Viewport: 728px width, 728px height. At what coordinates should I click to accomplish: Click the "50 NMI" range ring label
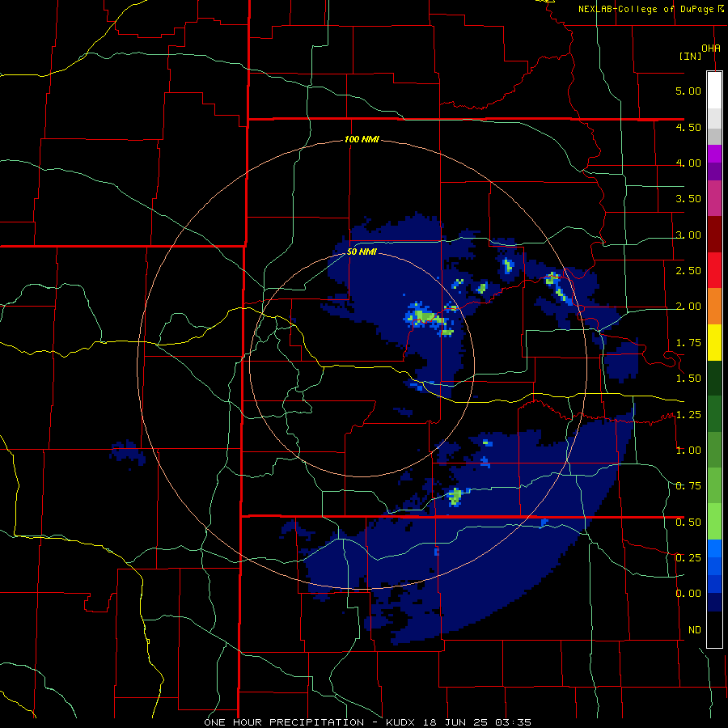[x=362, y=252]
